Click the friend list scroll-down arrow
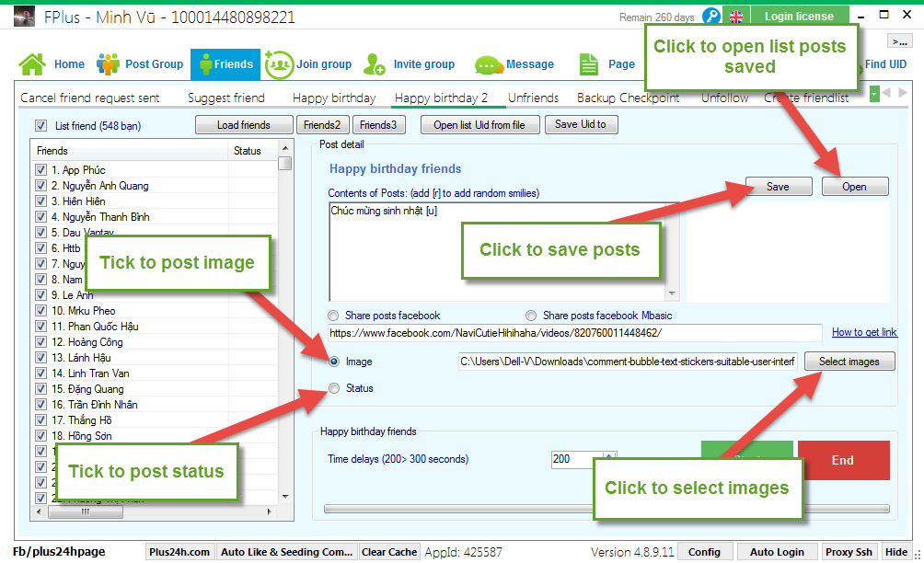This screenshot has height=563, width=924. pyautogui.click(x=285, y=497)
